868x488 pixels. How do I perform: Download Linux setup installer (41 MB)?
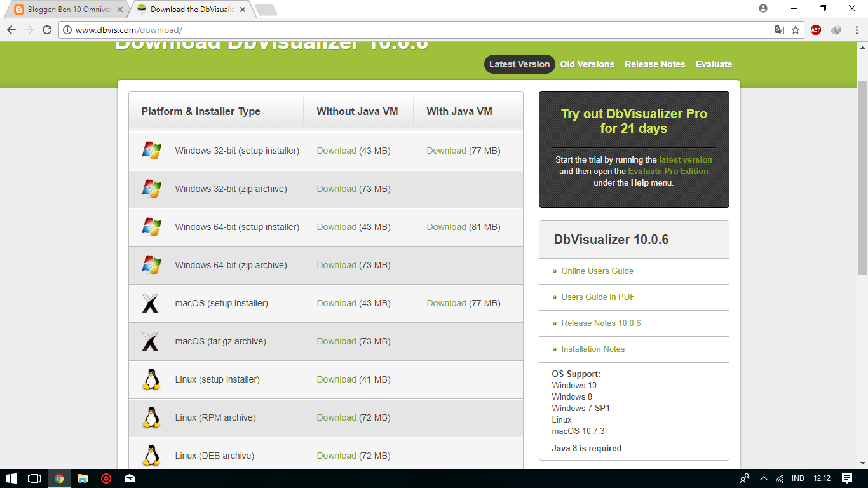[x=336, y=379]
